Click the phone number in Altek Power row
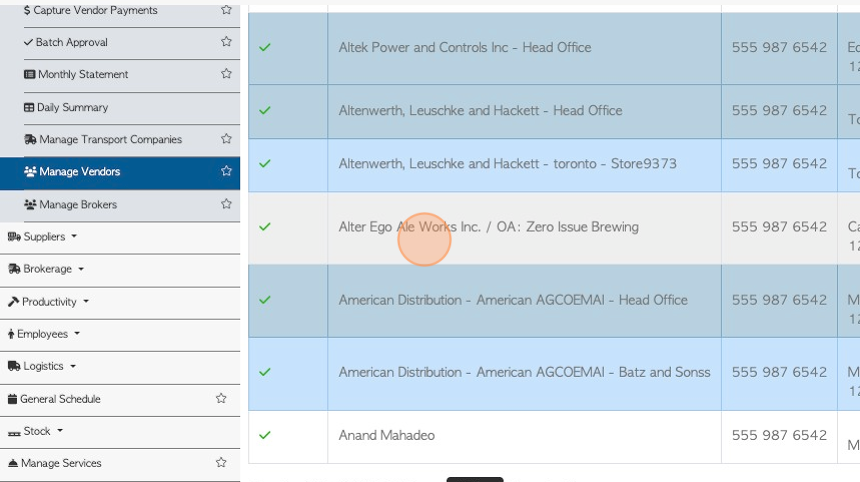This screenshot has height=482, width=860. click(779, 47)
